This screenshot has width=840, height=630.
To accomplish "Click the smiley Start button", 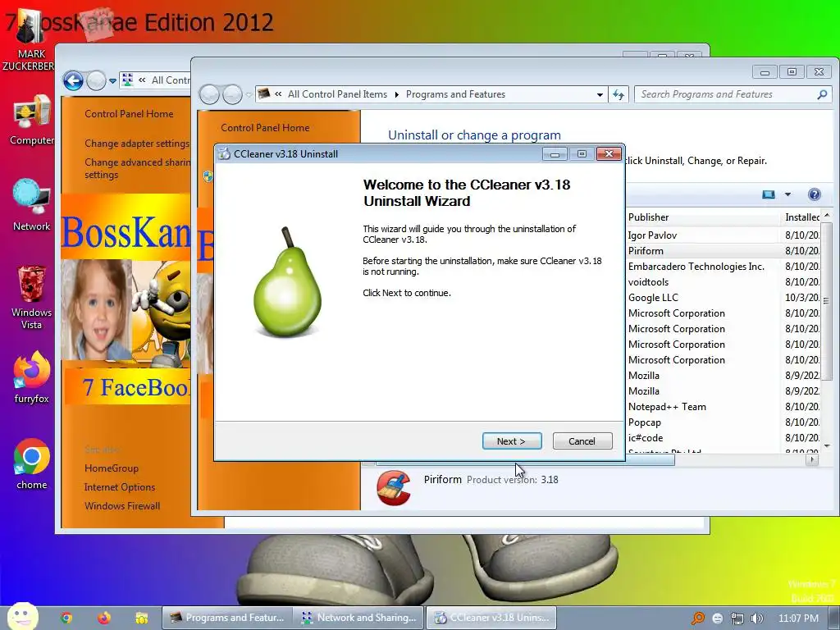I will [22, 617].
